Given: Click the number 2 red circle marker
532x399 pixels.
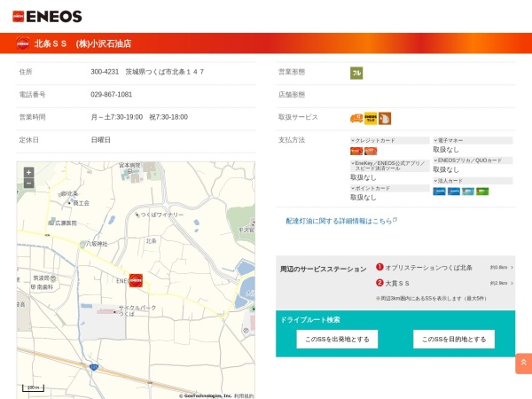Looking at the screenshot, I should click(379, 283).
